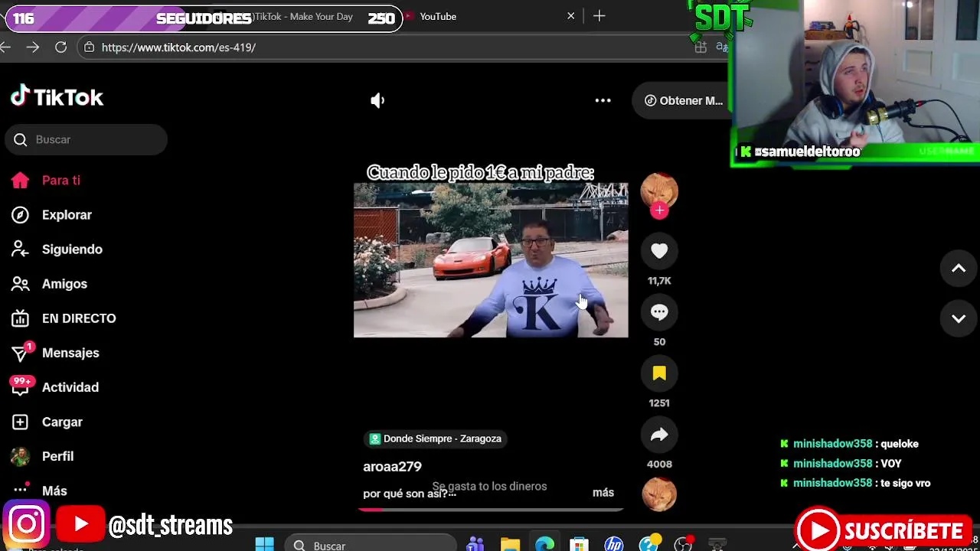This screenshot has height=551, width=980.
Task: Open Microsoft Store from the taskbar
Action: tap(579, 544)
